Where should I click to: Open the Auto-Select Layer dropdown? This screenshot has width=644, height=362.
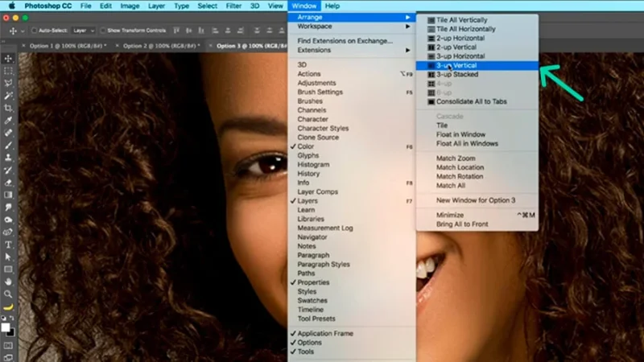(84, 31)
